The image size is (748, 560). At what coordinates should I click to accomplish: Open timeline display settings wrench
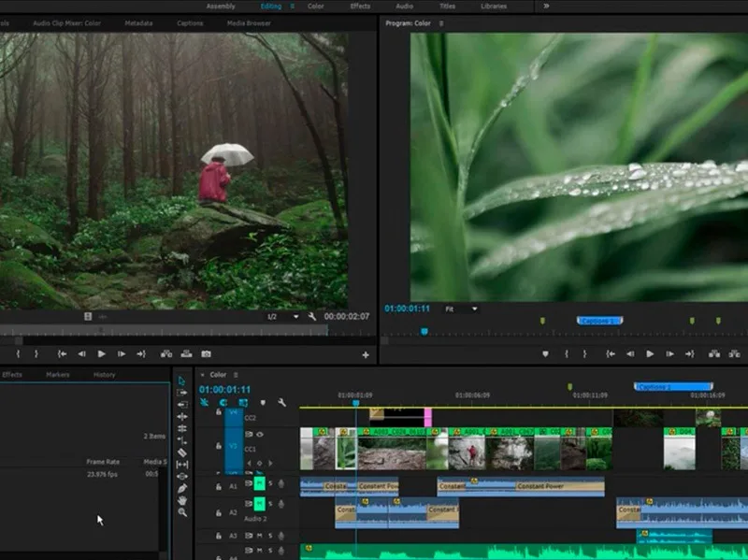(281, 403)
